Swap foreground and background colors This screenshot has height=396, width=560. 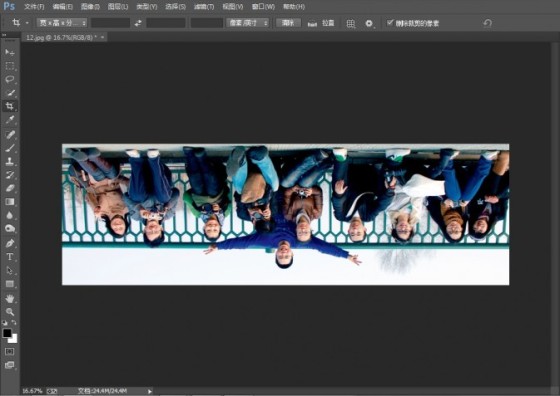pyautogui.click(x=14, y=323)
